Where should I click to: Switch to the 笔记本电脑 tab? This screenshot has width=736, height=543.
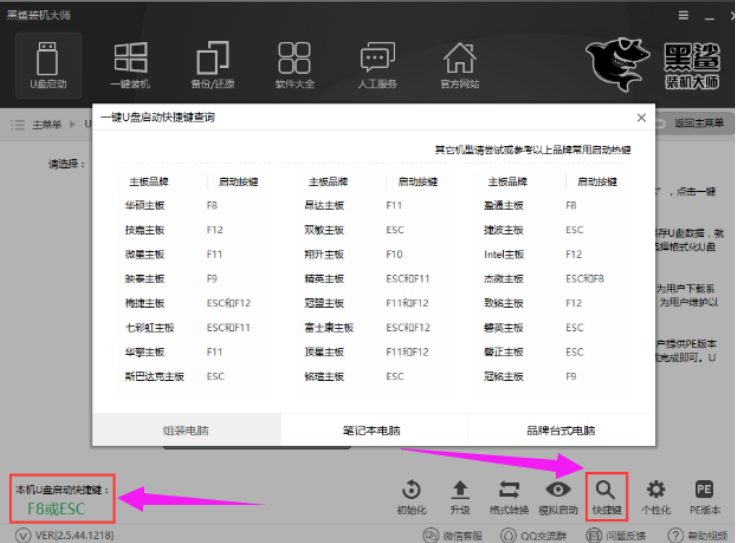(372, 430)
